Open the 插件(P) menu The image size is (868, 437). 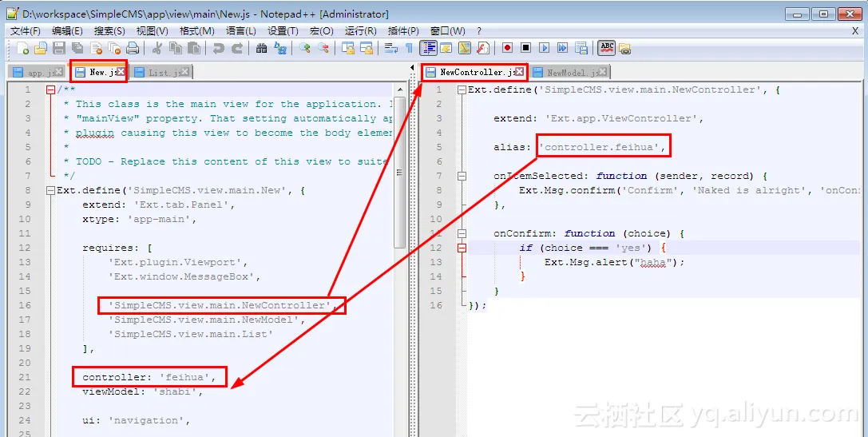click(403, 31)
